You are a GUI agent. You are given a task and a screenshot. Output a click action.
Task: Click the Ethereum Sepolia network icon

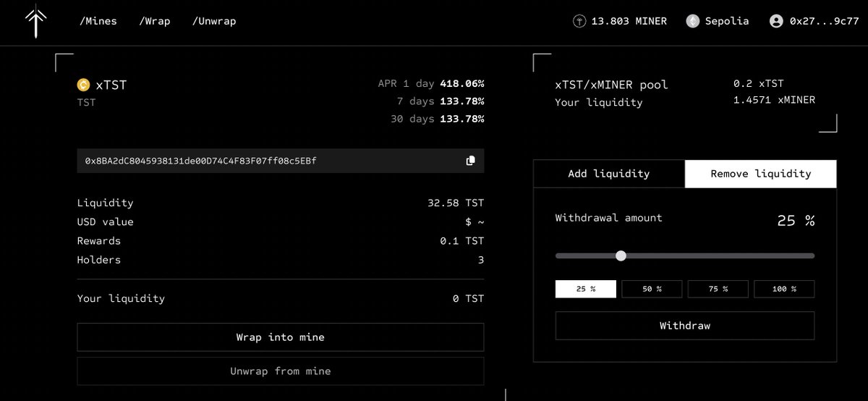click(x=692, y=22)
